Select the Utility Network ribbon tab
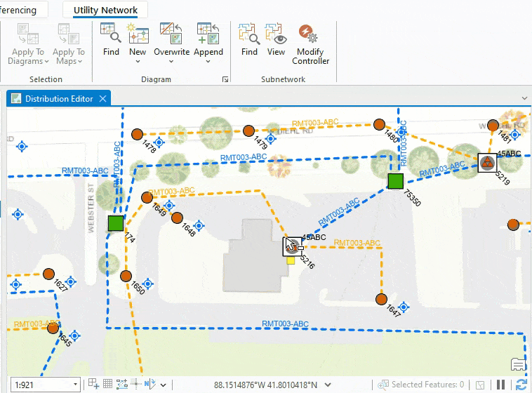 [x=105, y=11]
